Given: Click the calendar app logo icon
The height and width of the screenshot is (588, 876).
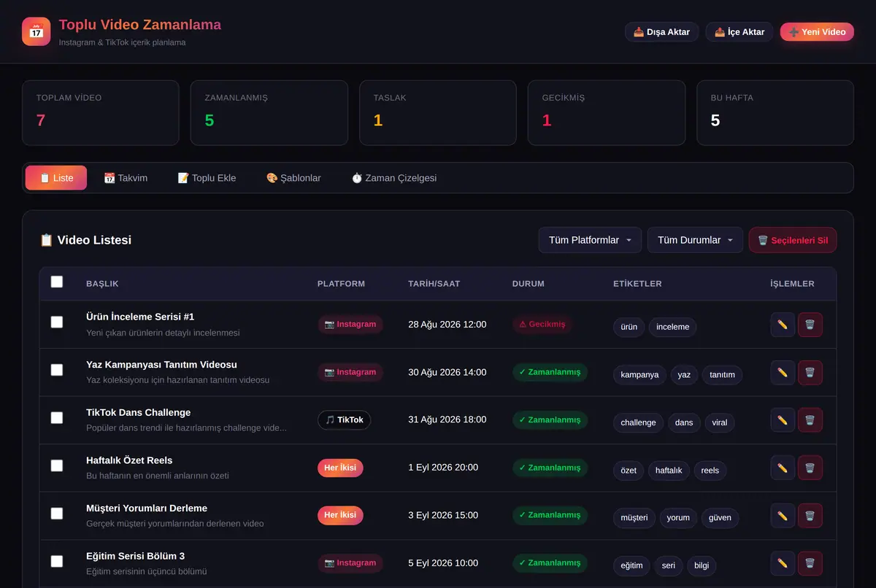Looking at the screenshot, I should click(x=36, y=31).
